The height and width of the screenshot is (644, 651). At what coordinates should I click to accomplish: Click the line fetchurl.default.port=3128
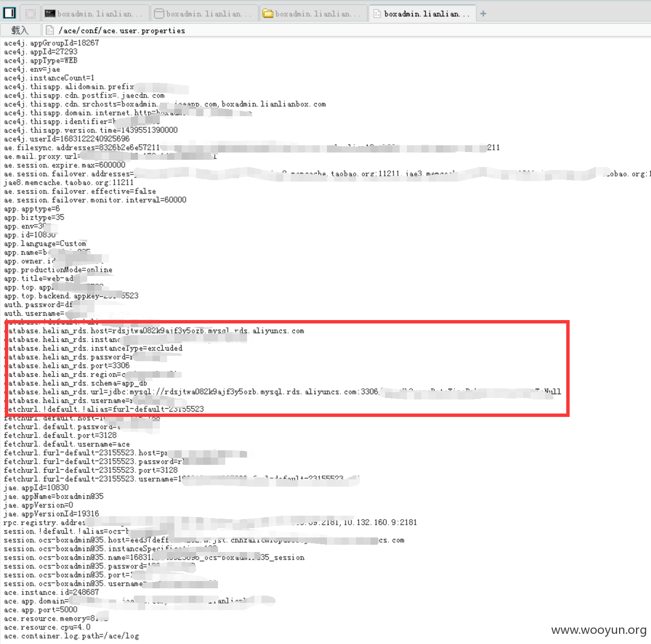tap(60, 435)
